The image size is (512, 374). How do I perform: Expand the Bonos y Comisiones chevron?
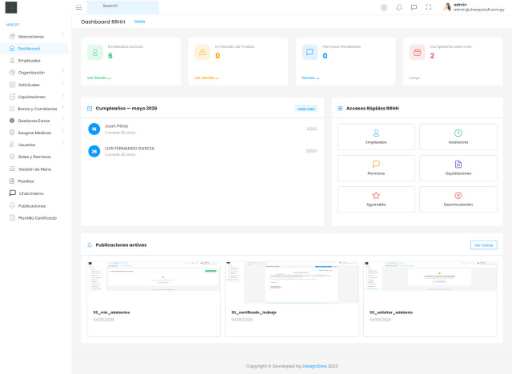click(63, 109)
